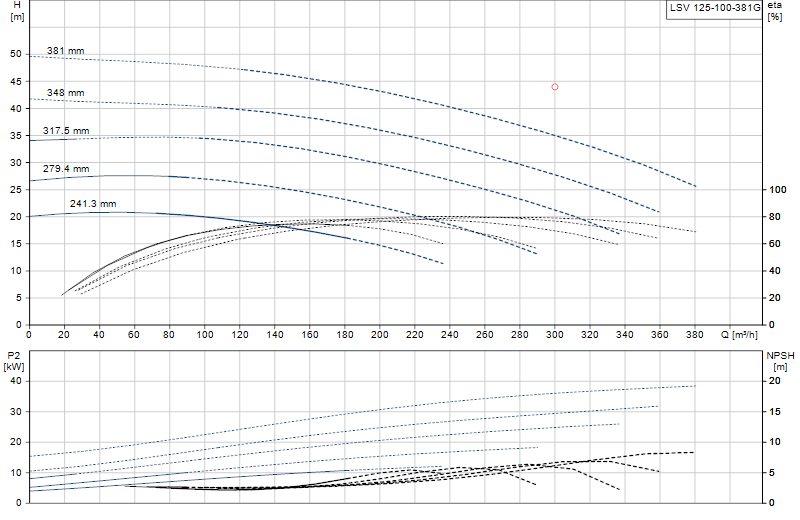This screenshot has height=520, width=800.
Task: Click the P2 [kW] axis title
Action: click(14, 361)
